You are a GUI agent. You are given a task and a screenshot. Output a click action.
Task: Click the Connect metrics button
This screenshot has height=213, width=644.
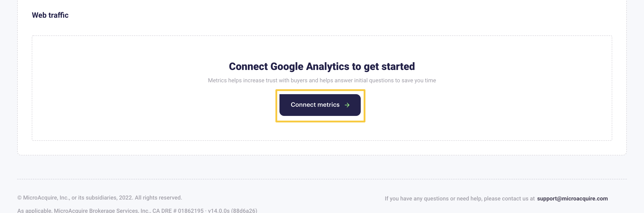coord(320,105)
